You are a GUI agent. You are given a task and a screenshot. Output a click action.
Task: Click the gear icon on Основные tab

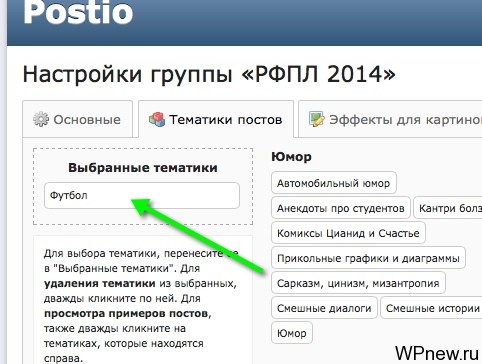[x=41, y=119]
